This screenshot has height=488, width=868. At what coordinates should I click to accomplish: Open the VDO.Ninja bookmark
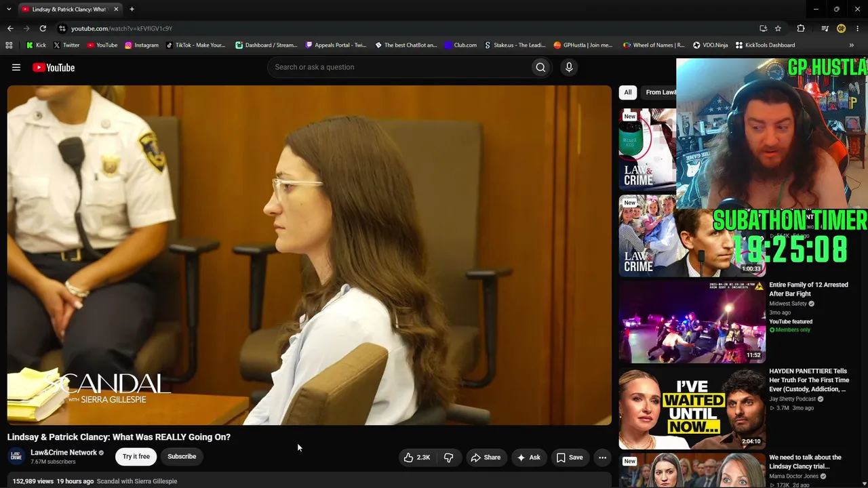[710, 45]
